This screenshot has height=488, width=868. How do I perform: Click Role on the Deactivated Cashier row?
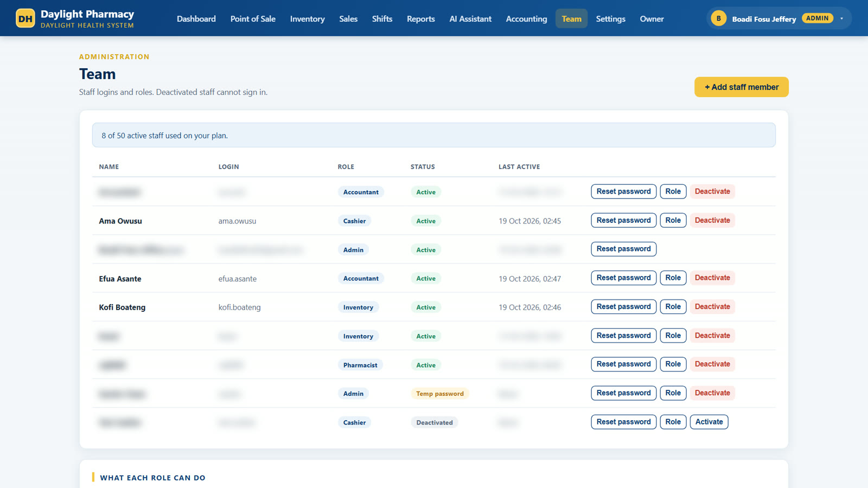pyautogui.click(x=673, y=422)
